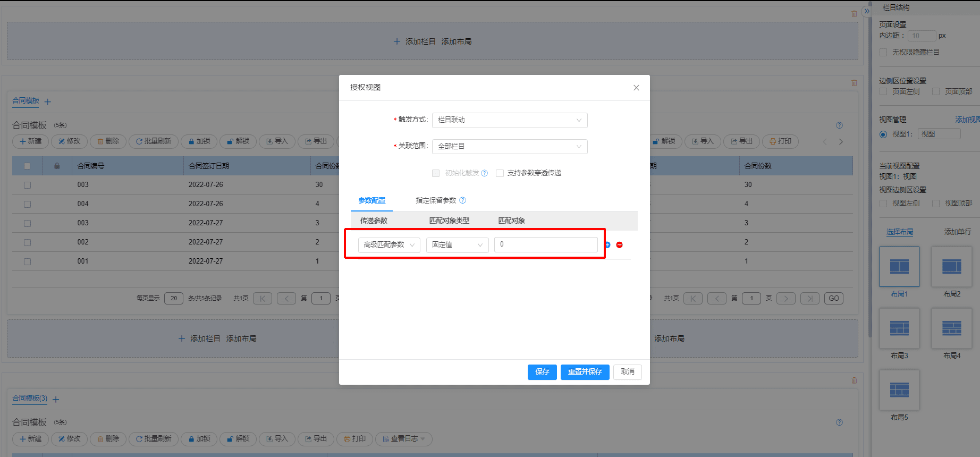Go to the next page in the pagination
The image size is (980, 457).
[786, 299]
